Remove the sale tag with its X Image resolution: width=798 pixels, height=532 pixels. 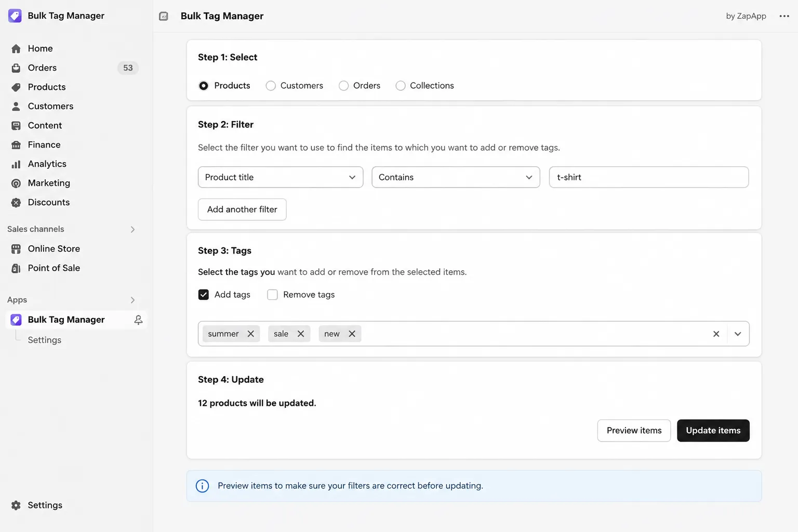click(x=300, y=334)
